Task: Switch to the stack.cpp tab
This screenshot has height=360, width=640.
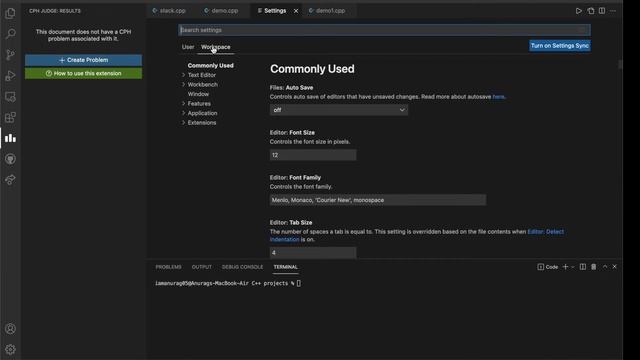Action: point(172,11)
